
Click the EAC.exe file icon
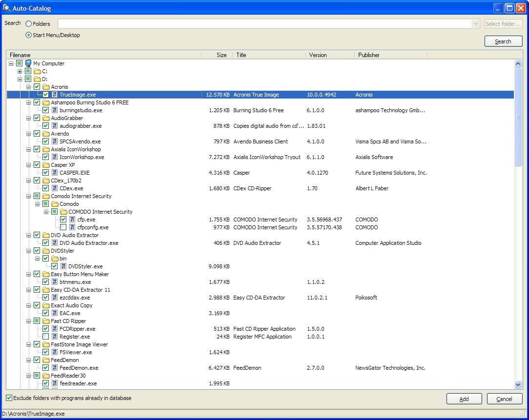tap(55, 313)
